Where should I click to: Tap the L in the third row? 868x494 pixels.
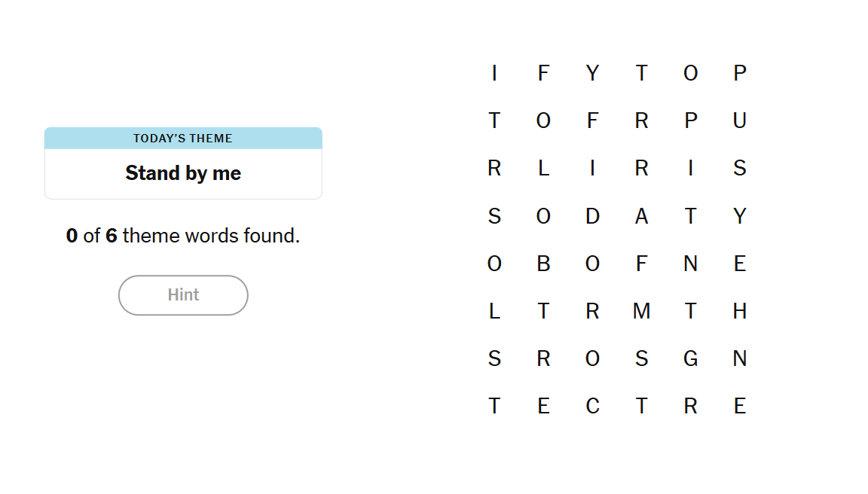543,169
